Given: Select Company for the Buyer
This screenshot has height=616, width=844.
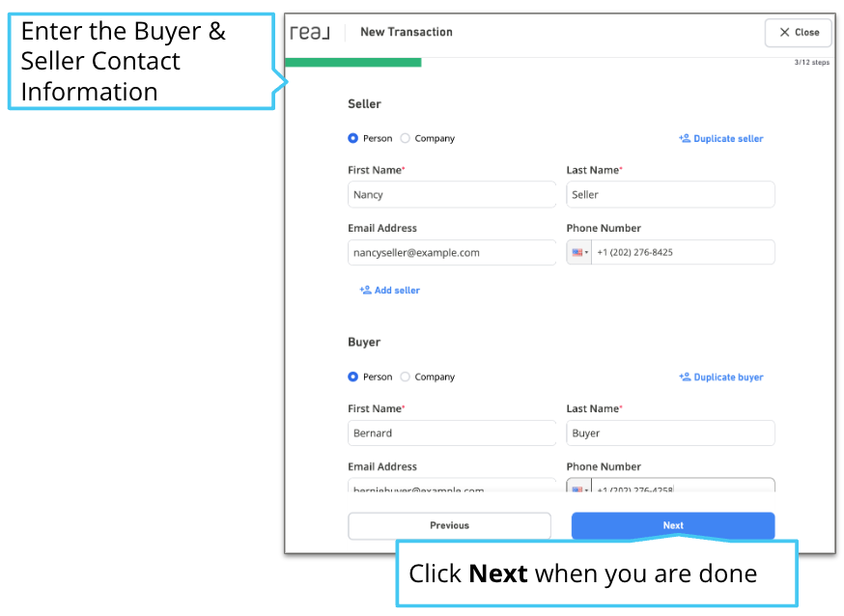Looking at the screenshot, I should [405, 377].
